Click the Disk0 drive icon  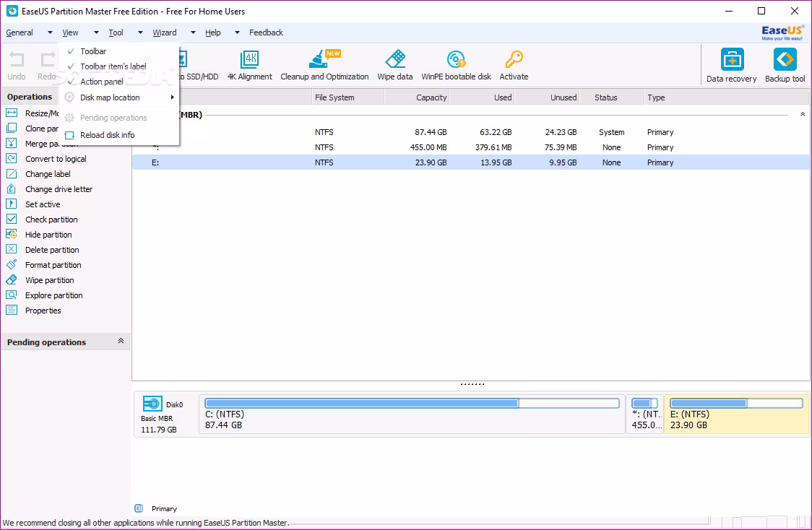click(x=152, y=403)
